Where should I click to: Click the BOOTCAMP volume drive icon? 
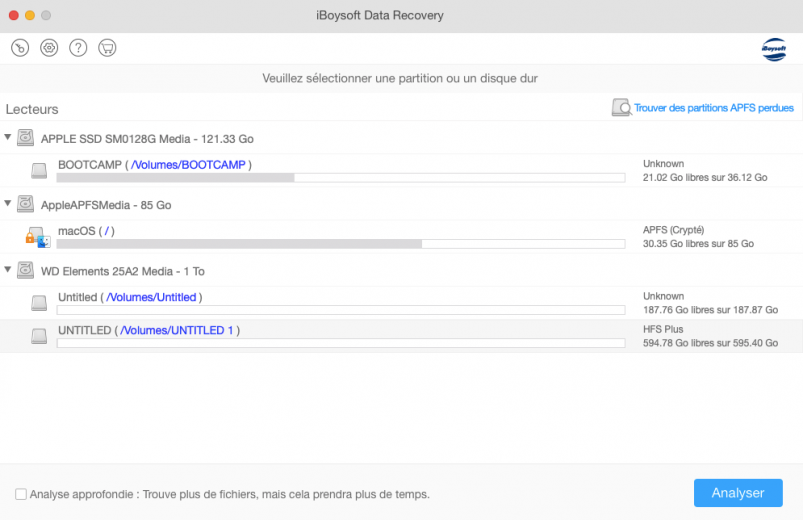pyautogui.click(x=39, y=171)
